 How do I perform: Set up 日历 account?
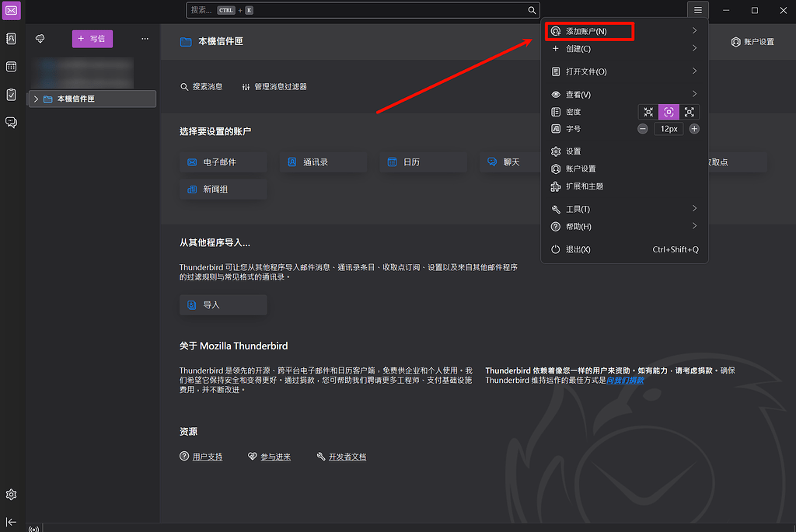[424, 162]
